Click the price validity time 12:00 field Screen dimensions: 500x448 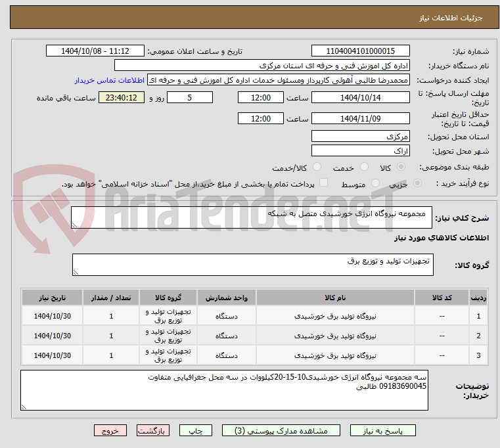point(261,118)
